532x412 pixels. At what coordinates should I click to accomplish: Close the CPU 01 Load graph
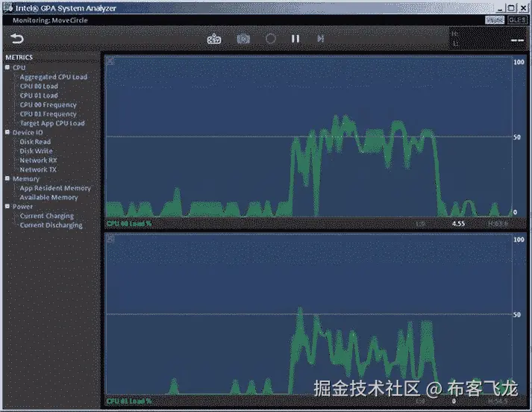[110, 239]
